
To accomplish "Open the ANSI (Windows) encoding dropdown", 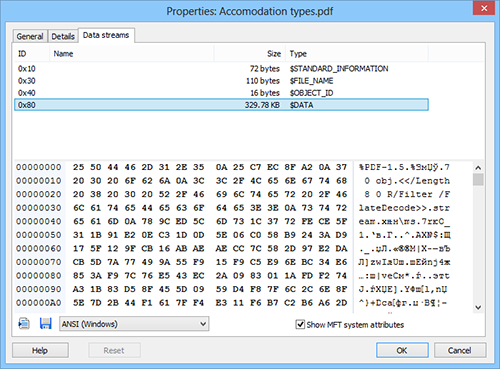I will pos(134,324).
